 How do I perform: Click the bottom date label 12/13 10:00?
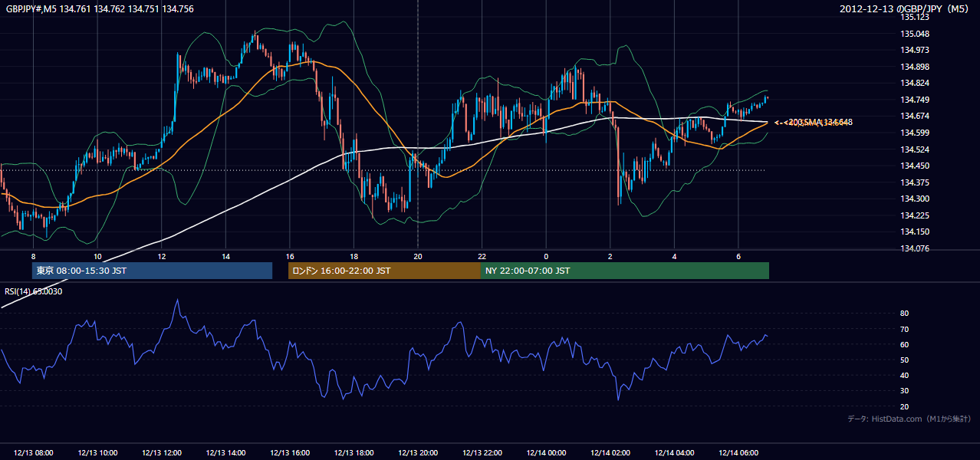point(97,453)
